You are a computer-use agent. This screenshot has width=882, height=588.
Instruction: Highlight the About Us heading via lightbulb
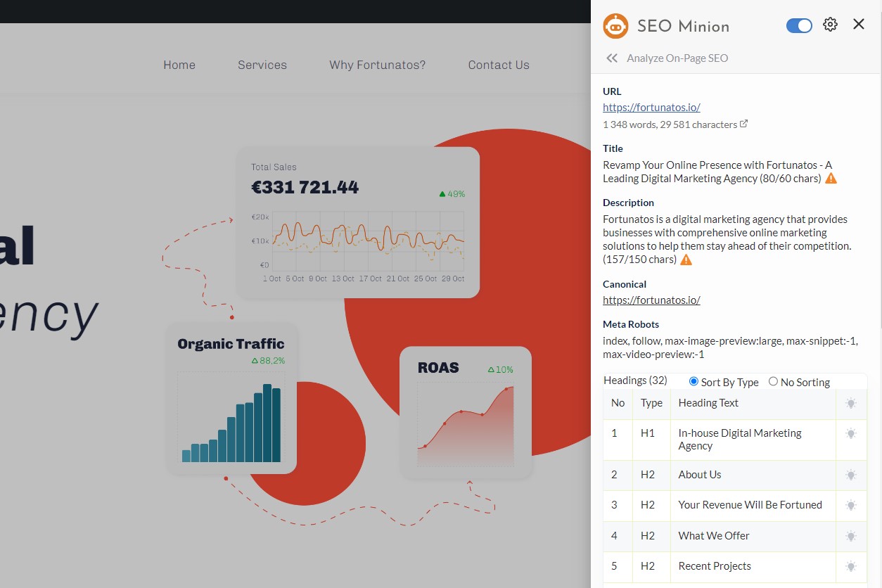click(851, 475)
